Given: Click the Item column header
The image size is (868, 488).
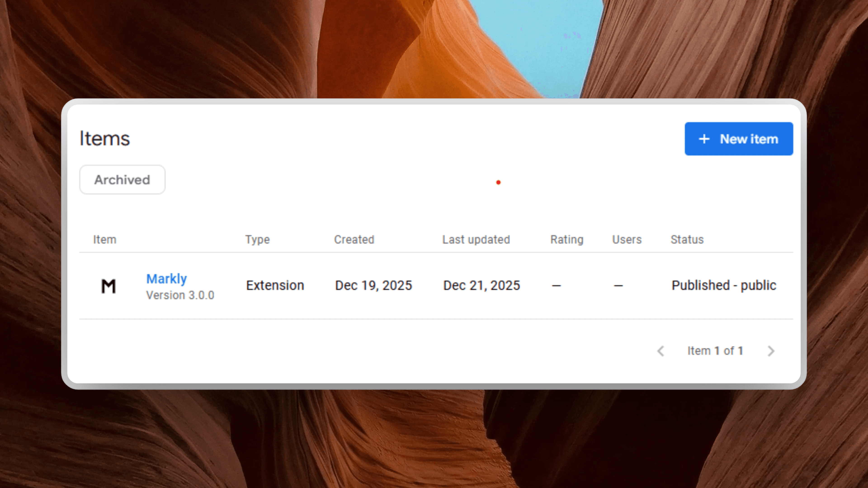Looking at the screenshot, I should [x=105, y=239].
